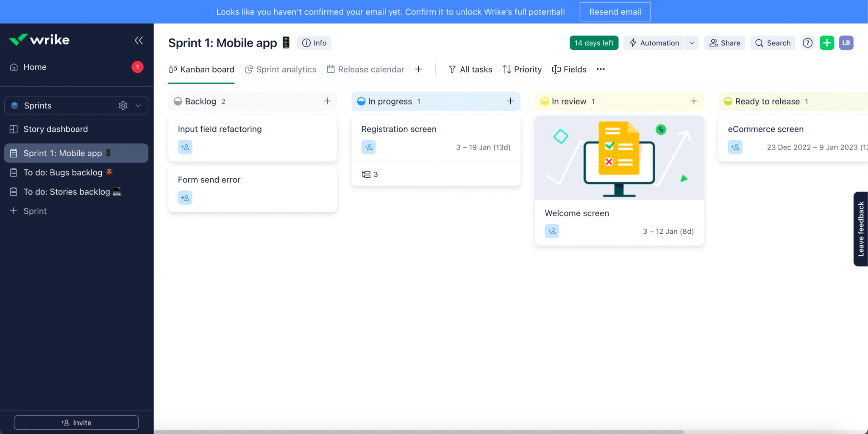
Task: Collapse the left sidebar
Action: click(x=139, y=40)
